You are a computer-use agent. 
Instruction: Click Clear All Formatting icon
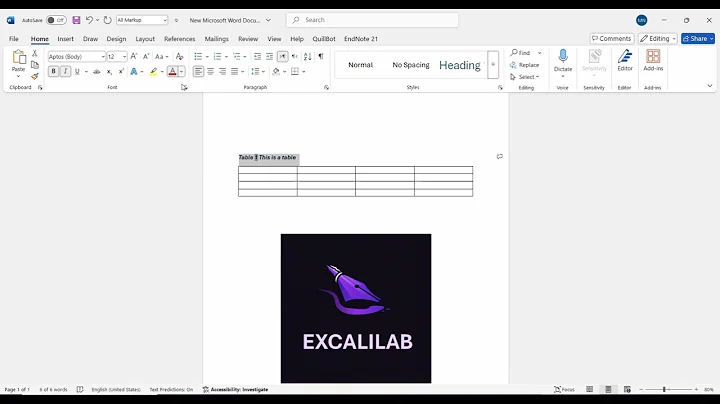click(180, 56)
